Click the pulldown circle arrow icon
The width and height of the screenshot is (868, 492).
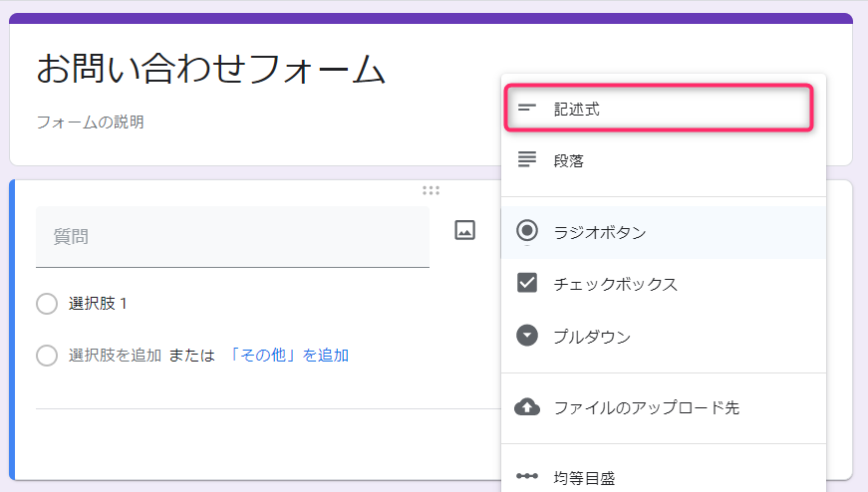(x=526, y=336)
